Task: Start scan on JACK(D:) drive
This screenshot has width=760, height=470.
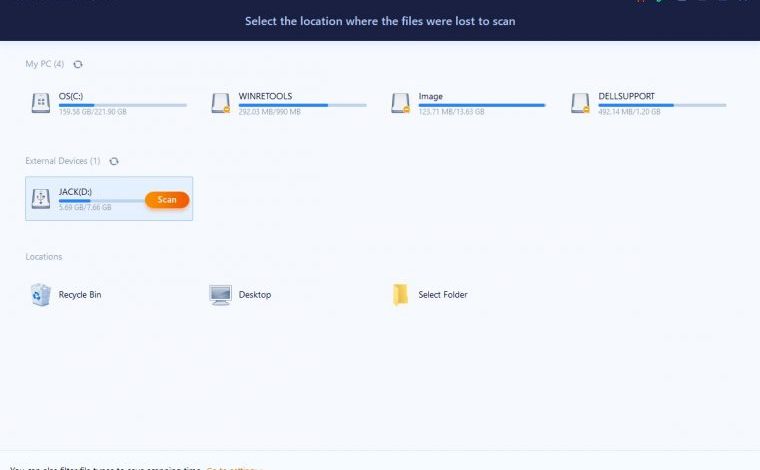Action: coord(167,200)
